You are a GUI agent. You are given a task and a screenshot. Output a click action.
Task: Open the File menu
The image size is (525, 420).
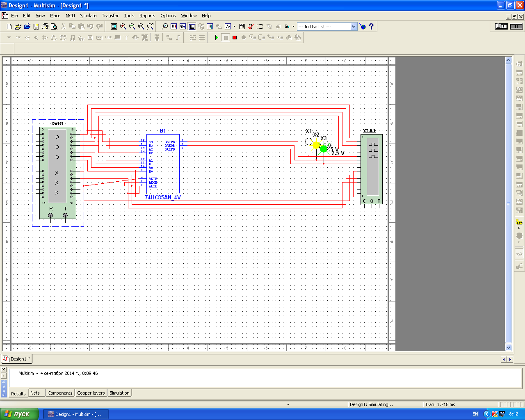(x=14, y=16)
